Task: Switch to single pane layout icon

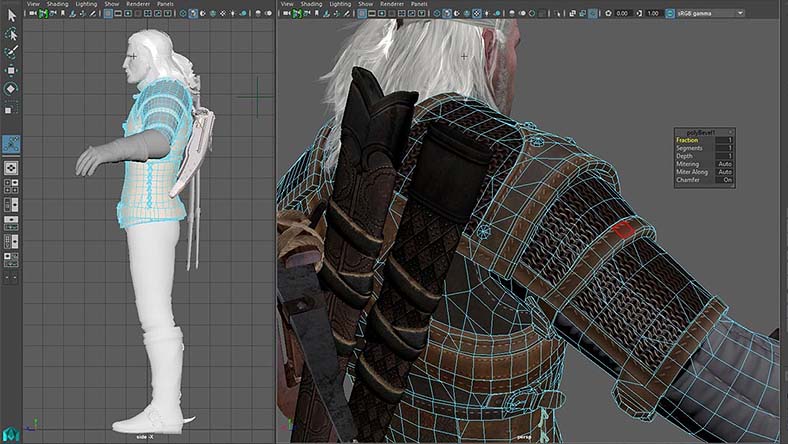Action: pos(11,168)
